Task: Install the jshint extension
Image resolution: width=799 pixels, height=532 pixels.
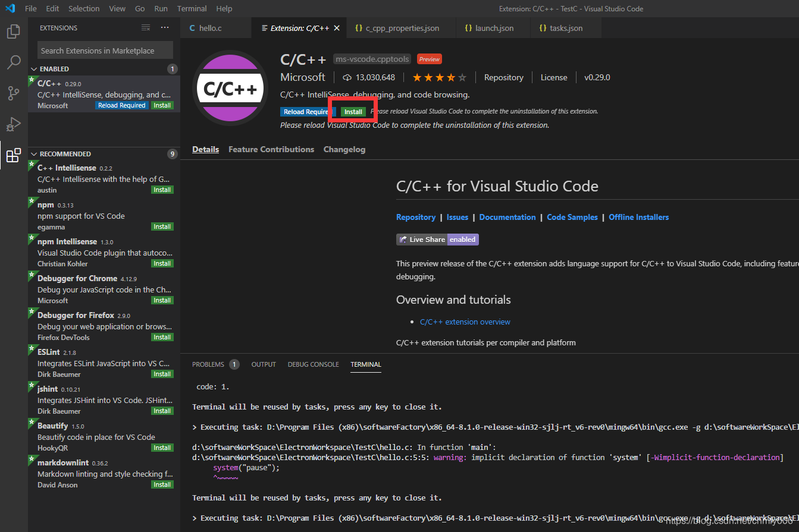Action: [162, 411]
